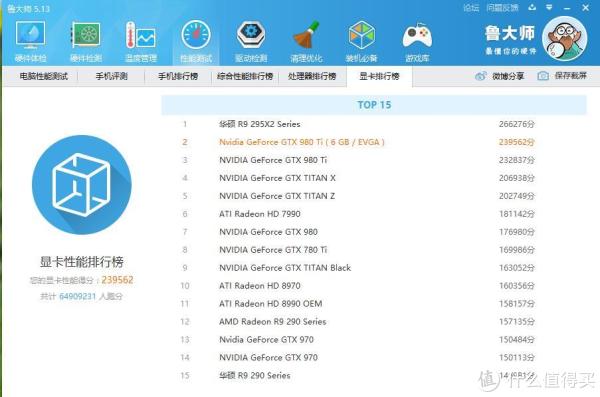Switch to the 电脑性能测试 tab
The width and height of the screenshot is (600, 397).
point(43,76)
